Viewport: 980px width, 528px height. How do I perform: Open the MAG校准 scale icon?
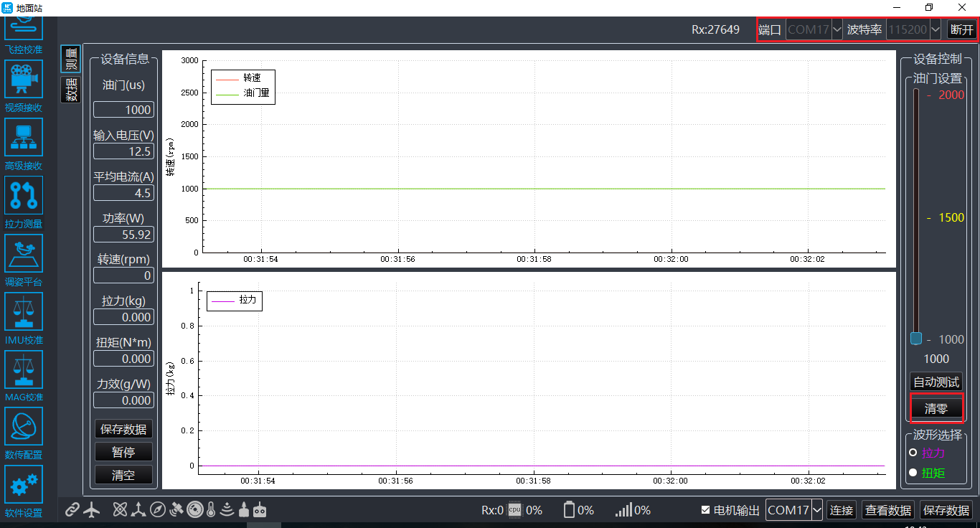click(x=24, y=369)
